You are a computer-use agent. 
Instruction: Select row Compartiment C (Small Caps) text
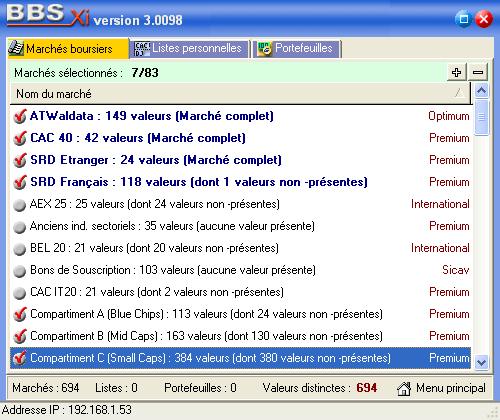coord(210,358)
